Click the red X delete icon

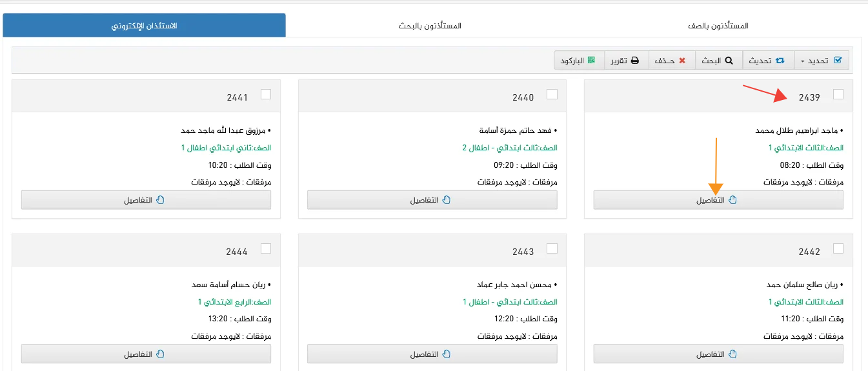pyautogui.click(x=681, y=61)
